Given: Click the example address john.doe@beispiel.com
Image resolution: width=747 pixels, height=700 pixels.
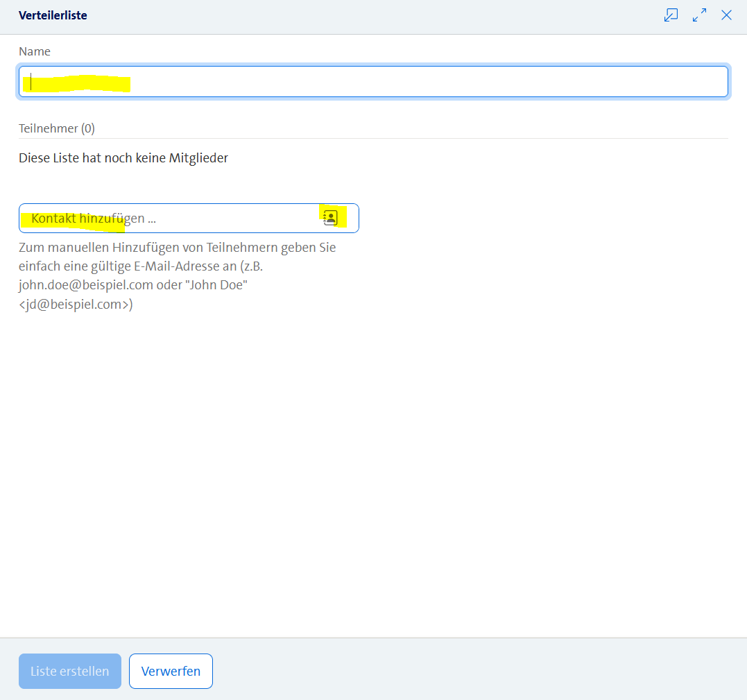Looking at the screenshot, I should 86,285.
